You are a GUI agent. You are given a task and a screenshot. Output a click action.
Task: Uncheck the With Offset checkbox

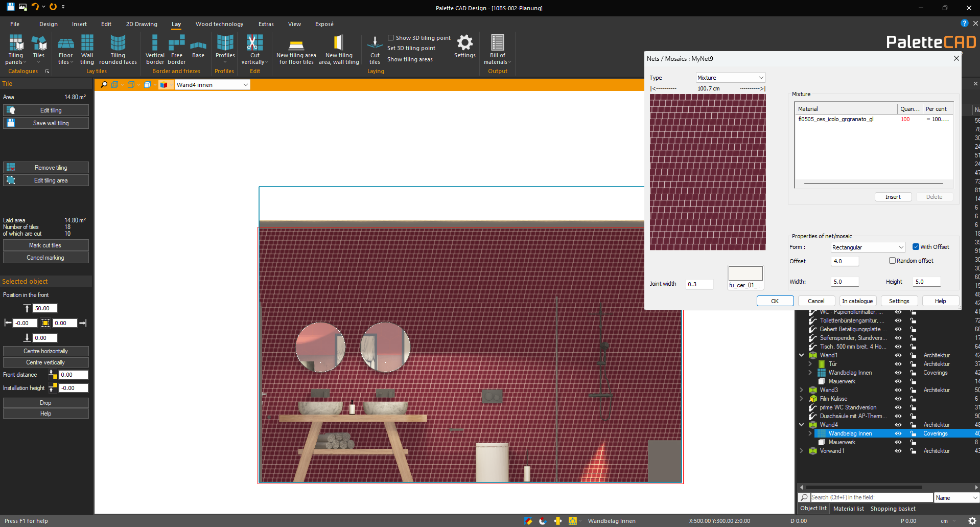(x=916, y=247)
